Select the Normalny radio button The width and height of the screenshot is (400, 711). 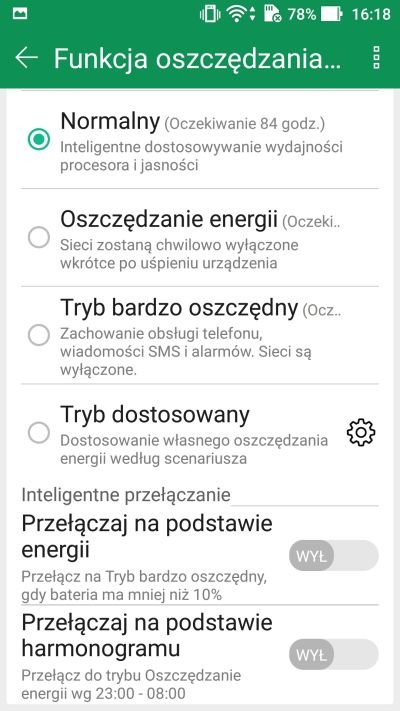[x=39, y=139]
